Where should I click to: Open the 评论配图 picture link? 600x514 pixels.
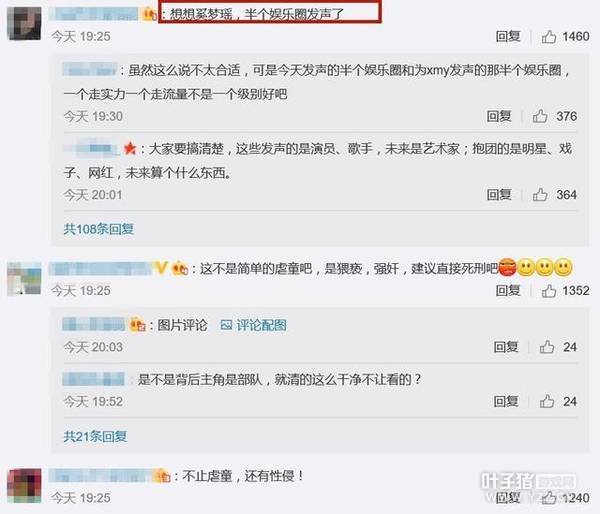click(261, 325)
